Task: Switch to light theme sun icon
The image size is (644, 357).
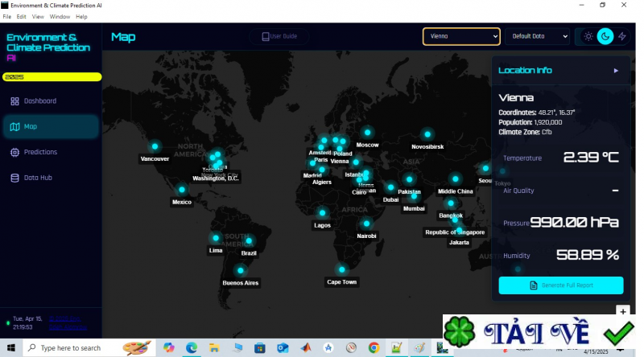Action: [x=588, y=36]
